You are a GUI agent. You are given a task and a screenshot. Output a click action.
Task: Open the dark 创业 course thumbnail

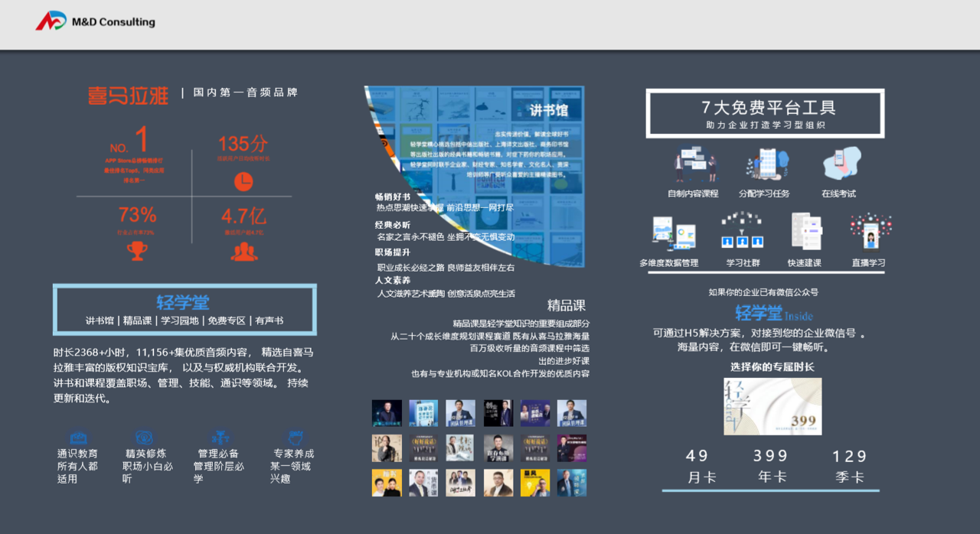pos(498,413)
